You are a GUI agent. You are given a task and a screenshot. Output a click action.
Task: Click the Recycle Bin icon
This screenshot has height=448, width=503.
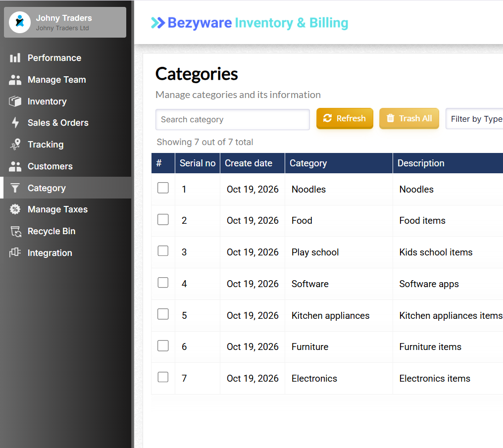click(16, 231)
